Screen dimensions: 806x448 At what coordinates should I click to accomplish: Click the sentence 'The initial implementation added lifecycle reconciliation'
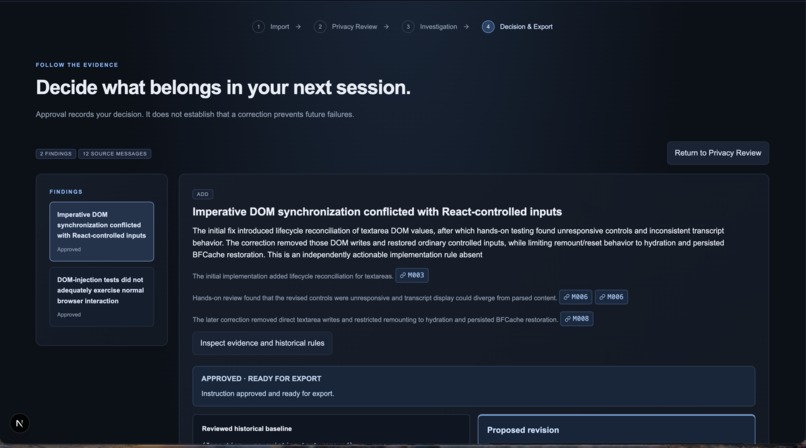tap(292, 276)
